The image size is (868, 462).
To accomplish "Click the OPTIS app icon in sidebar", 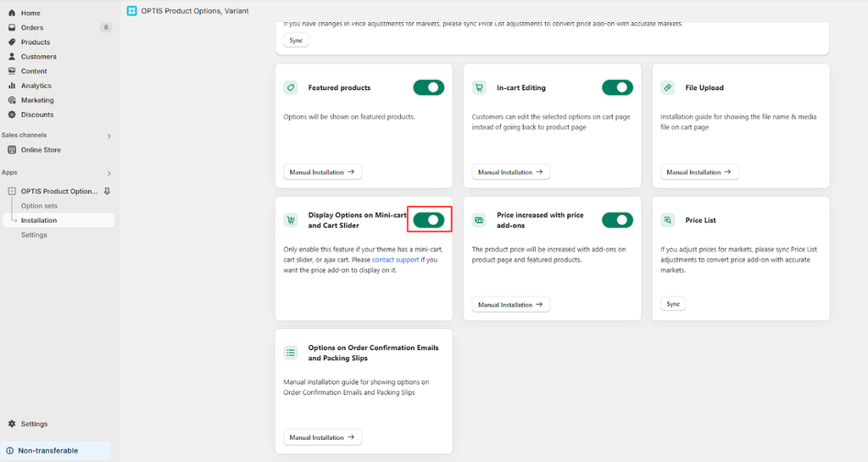I will [x=12, y=191].
